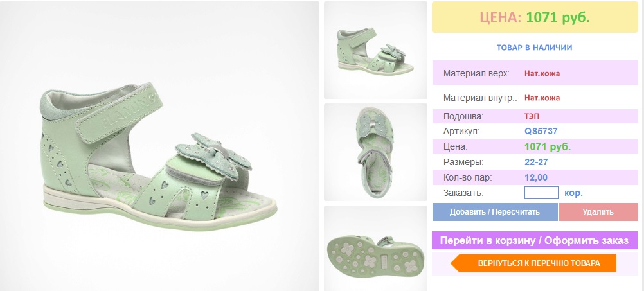Click the Товар в наличии label

(534, 48)
